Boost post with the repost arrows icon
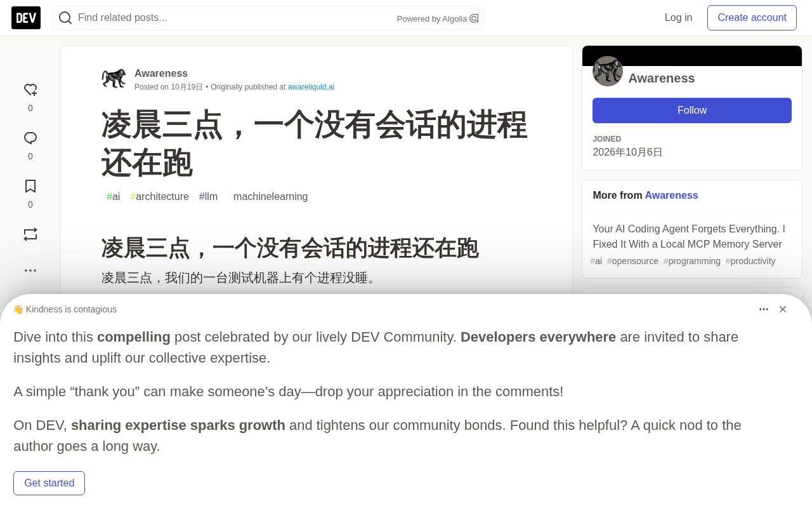The height and width of the screenshot is (508, 812). (30, 234)
